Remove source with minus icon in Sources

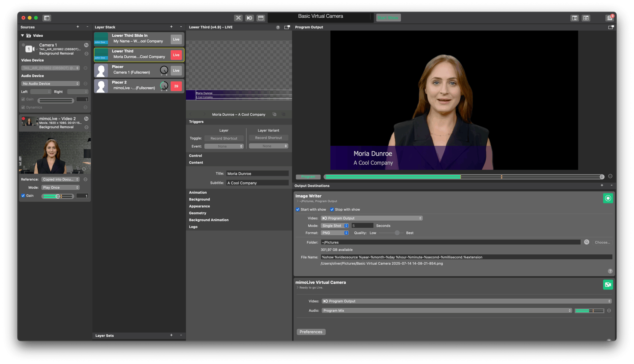[x=87, y=27]
